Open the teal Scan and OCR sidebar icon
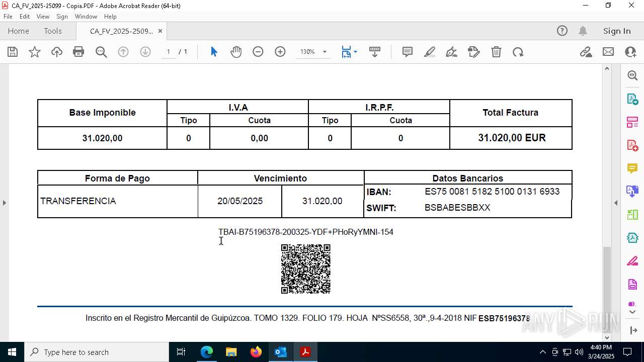Viewport: 644px width, 362px height. point(632,238)
